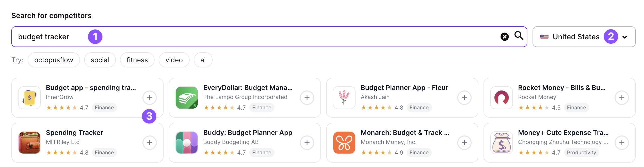Open the Monarch orange app icon

344,143
